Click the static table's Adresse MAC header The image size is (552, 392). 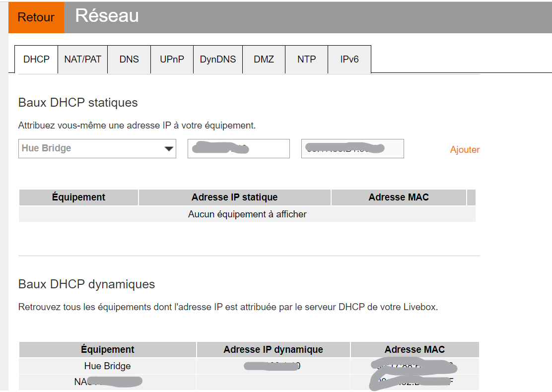click(x=399, y=197)
